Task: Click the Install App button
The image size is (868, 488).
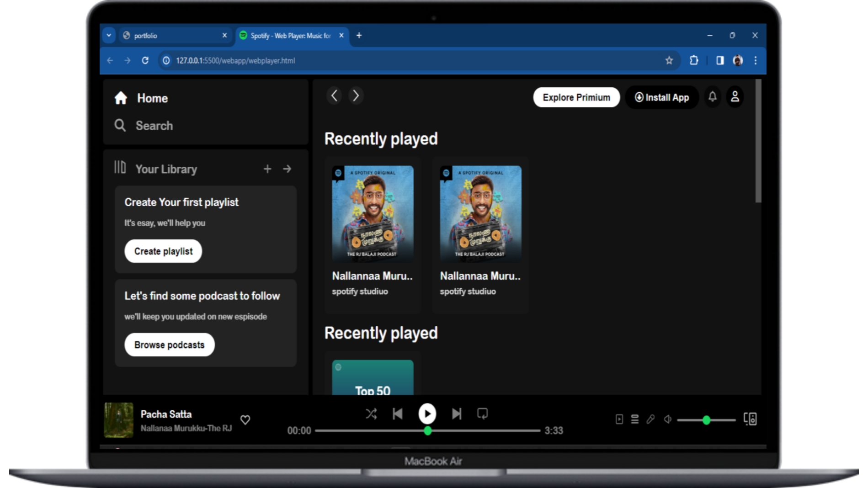Action: [x=662, y=97]
